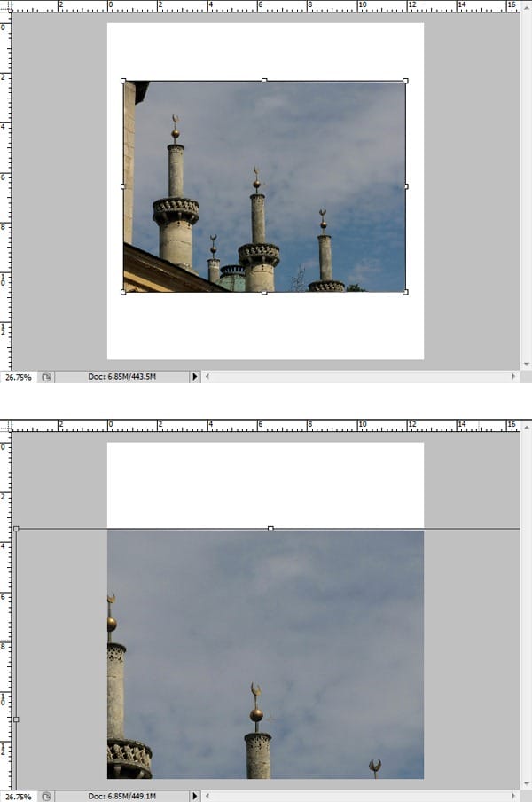Click the top-left transform handle of the full minarets photo
Viewport: 532px width, 802px height.
point(123,81)
